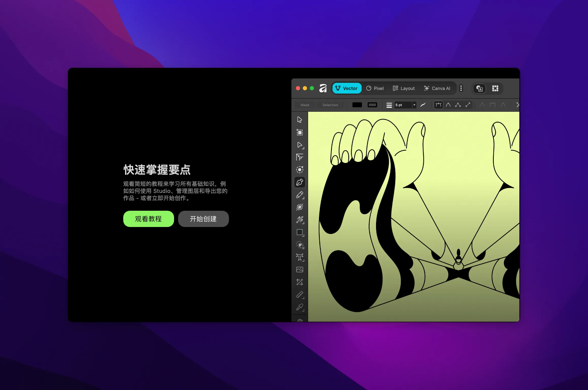
Task: Select the Pencil tool
Action: [300, 195]
